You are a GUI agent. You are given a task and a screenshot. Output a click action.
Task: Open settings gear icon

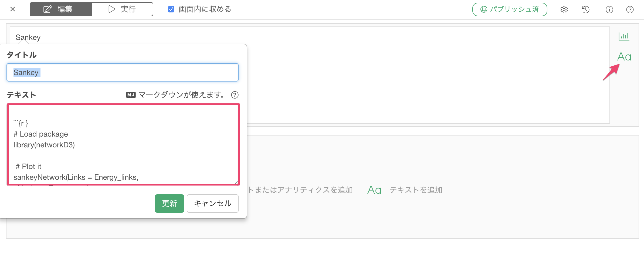[x=564, y=9]
